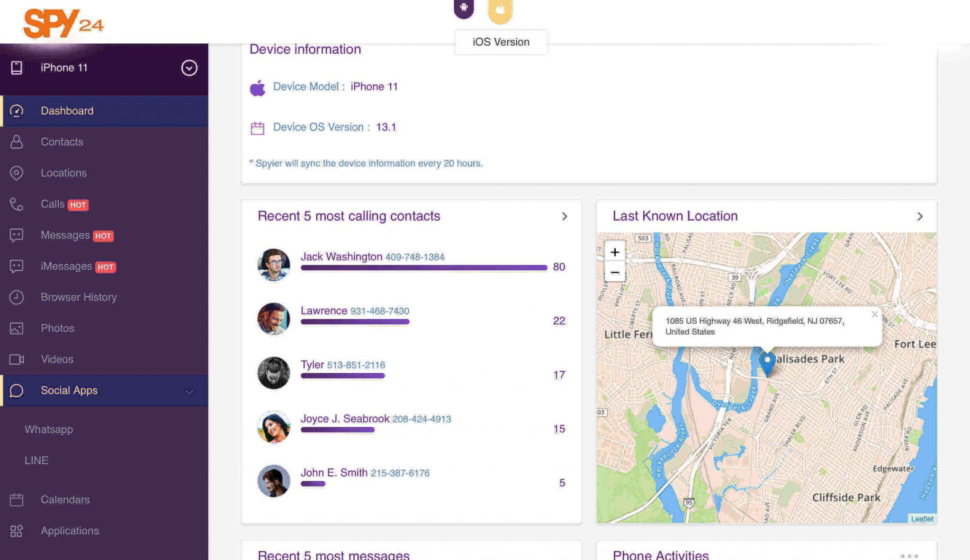Screen dimensions: 970x560
Task: Click the phone device icon beside iPhone 11
Action: [17, 68]
